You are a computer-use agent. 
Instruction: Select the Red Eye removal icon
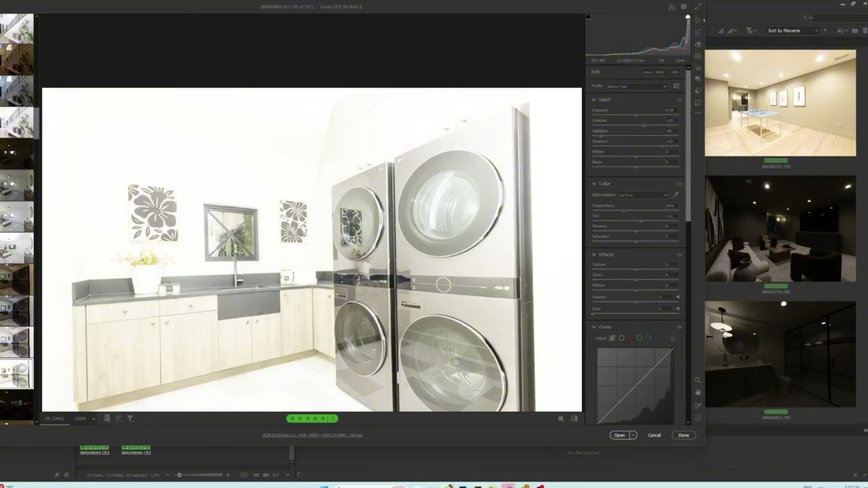point(698,68)
